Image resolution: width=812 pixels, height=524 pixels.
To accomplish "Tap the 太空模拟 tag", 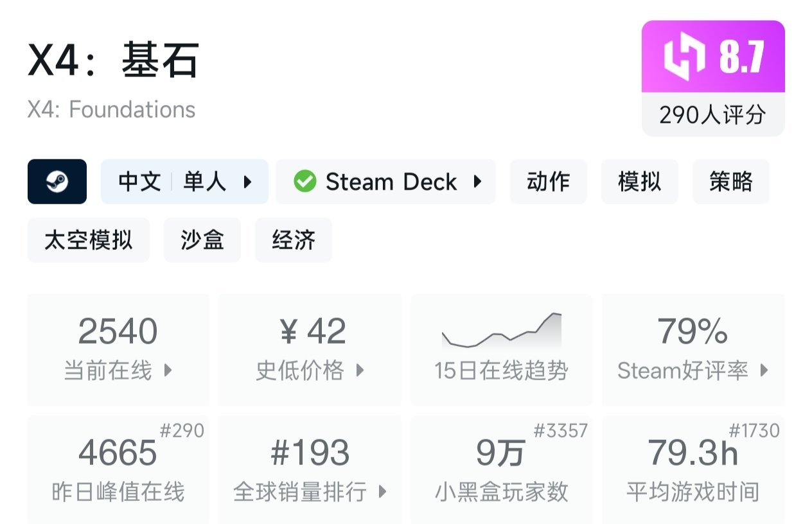I will 88,240.
